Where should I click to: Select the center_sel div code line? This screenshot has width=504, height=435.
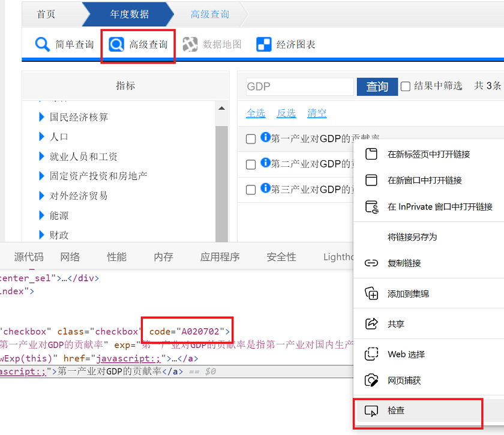pyautogui.click(x=50, y=278)
